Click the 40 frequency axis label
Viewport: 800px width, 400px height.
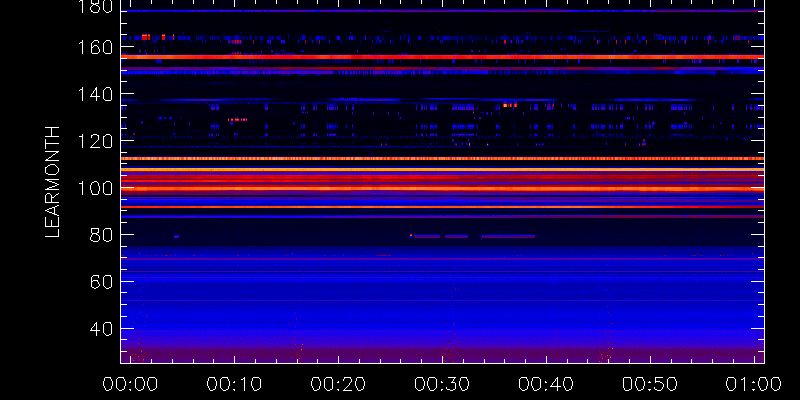[101, 329]
